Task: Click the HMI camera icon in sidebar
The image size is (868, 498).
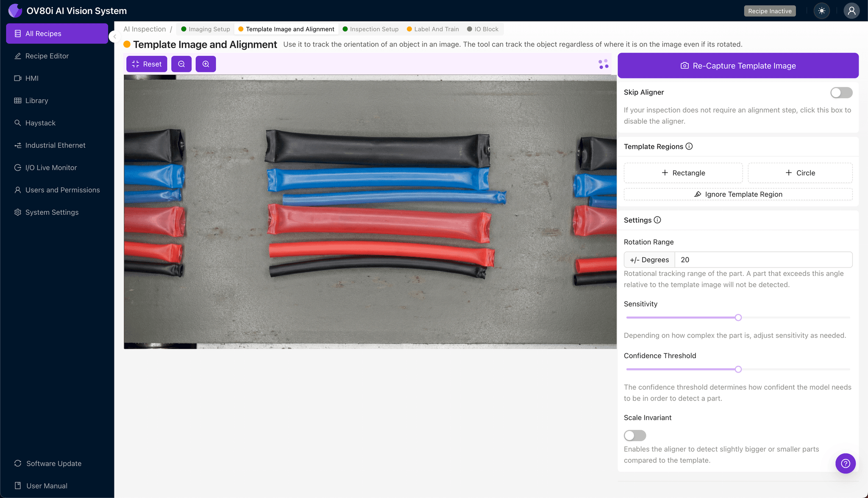Action: (18, 78)
